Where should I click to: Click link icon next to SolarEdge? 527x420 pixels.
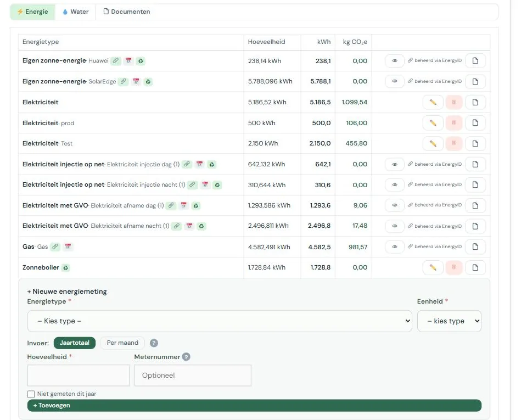124,81
